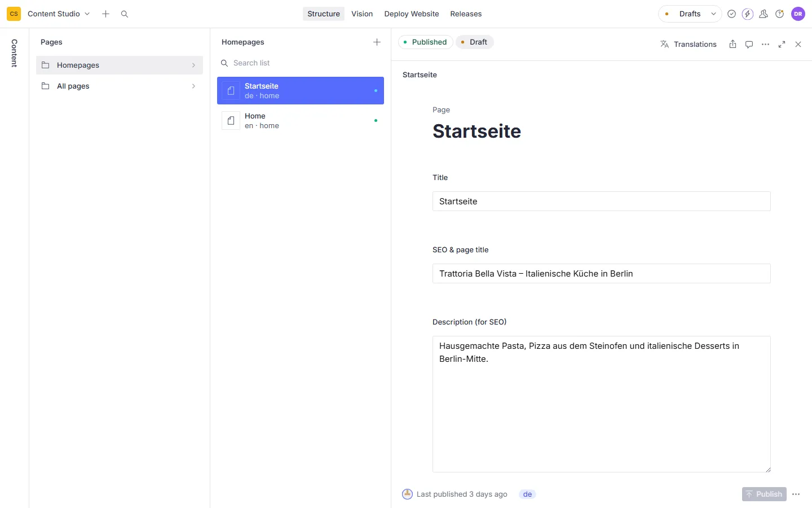Screen dimensions: 812x508
Task: Open the Drafts perspective dropdown
Action: [x=690, y=14]
